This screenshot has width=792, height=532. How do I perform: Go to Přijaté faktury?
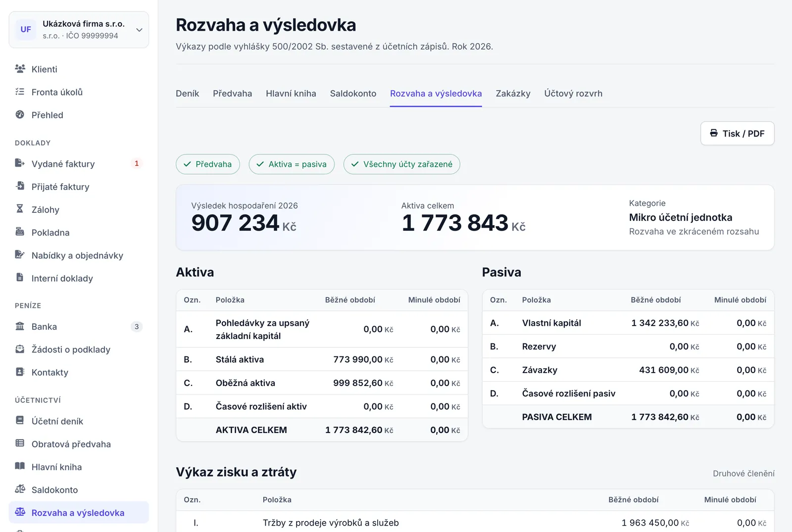pos(79,187)
